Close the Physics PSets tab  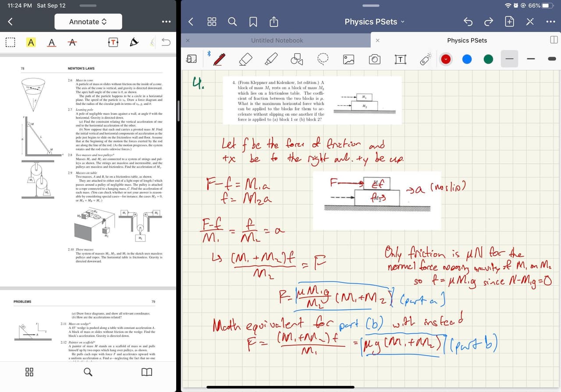(x=378, y=40)
